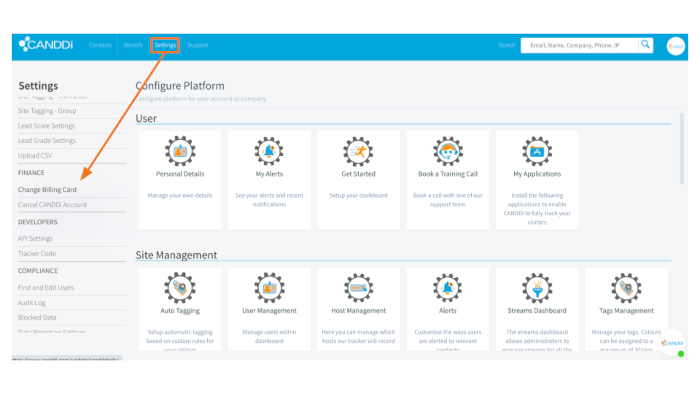Open the My Alerts bell icon

269,151
